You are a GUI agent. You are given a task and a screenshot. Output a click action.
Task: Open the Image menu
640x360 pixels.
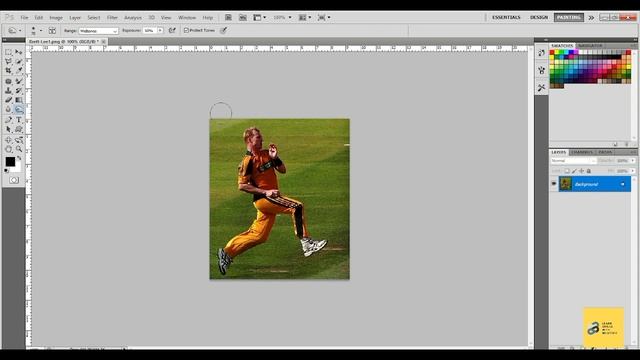[56, 18]
